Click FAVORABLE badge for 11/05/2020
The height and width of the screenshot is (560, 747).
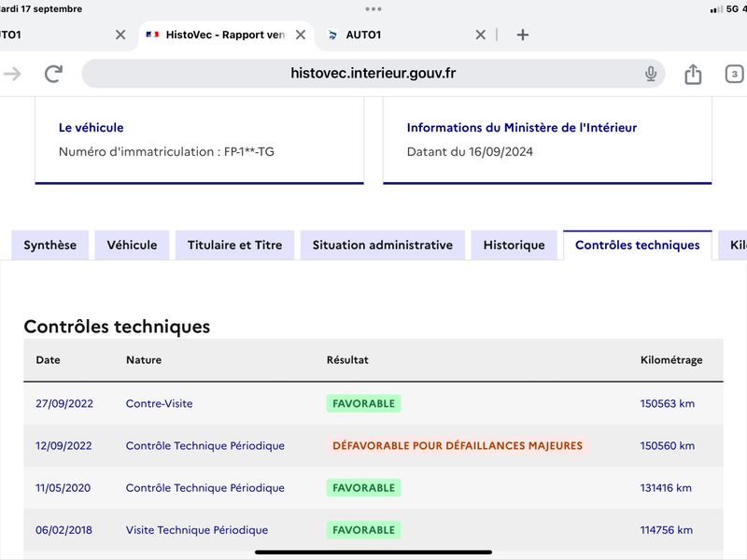(363, 488)
